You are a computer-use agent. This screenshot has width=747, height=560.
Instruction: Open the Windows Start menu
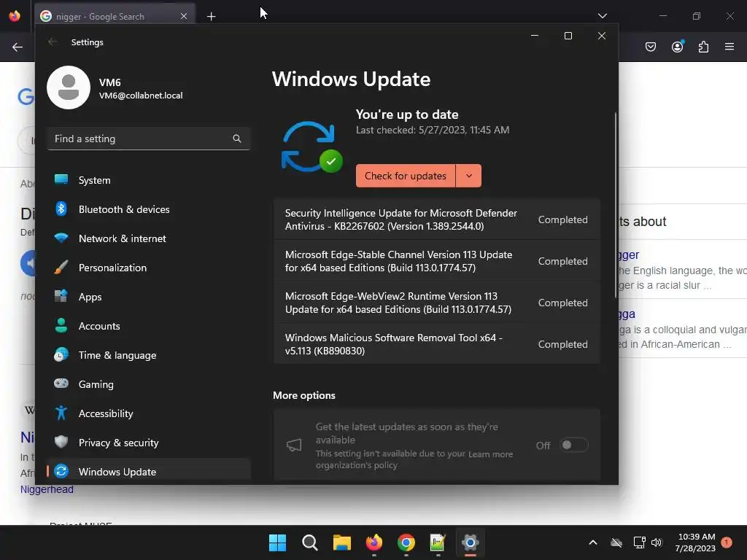[x=277, y=542]
